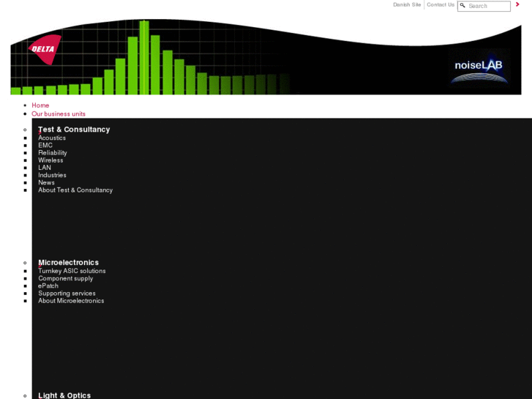Open the LAN link
Image resolution: width=532 pixels, height=399 pixels.
(x=45, y=168)
